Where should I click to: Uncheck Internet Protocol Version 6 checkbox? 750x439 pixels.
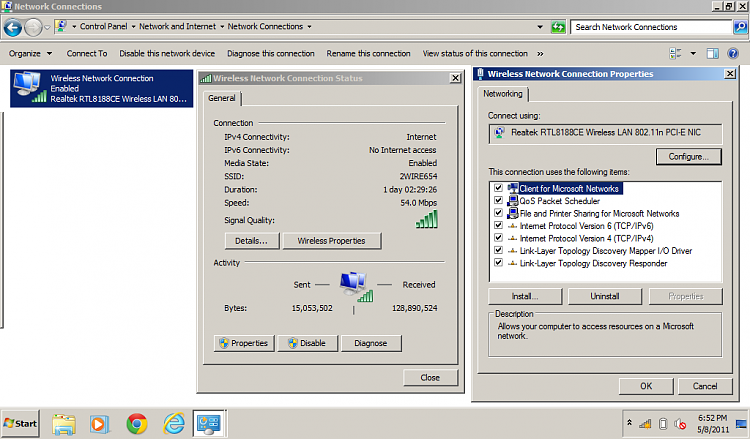(498, 225)
